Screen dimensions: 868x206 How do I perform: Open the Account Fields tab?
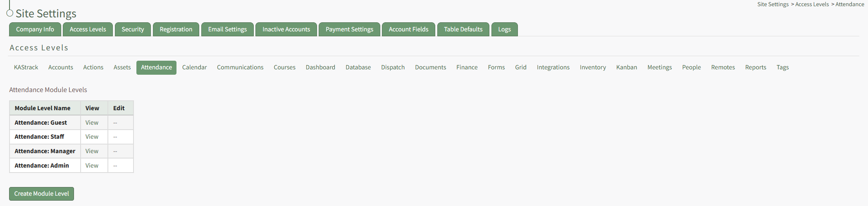pos(408,29)
